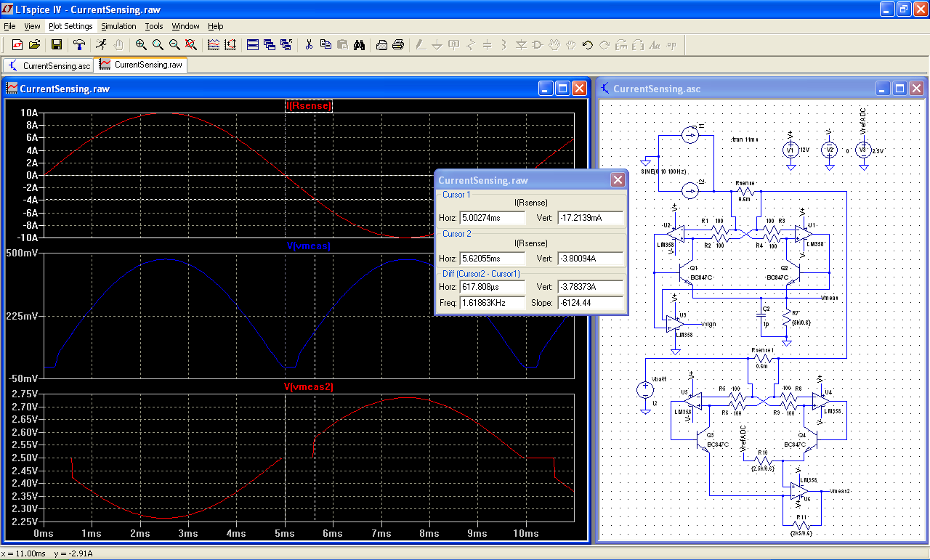Viewport: 930px width, 560px height.
Task: Open the Simulation menu
Action: click(118, 26)
